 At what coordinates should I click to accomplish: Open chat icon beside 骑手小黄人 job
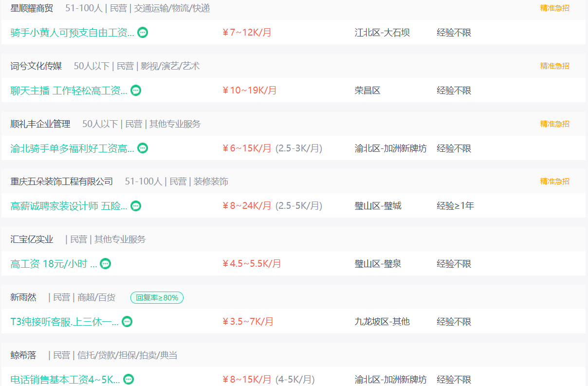point(143,33)
